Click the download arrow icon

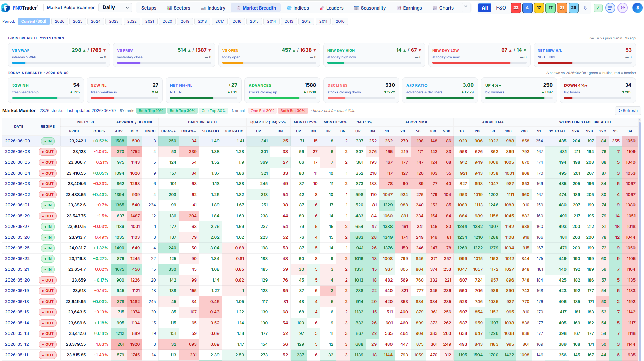pos(585,7)
